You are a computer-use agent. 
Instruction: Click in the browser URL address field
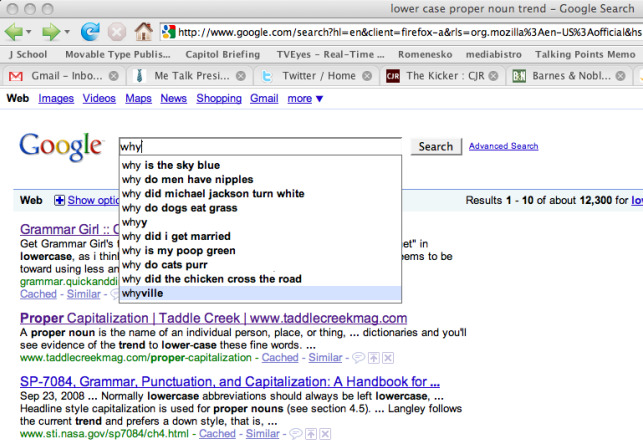click(400, 31)
